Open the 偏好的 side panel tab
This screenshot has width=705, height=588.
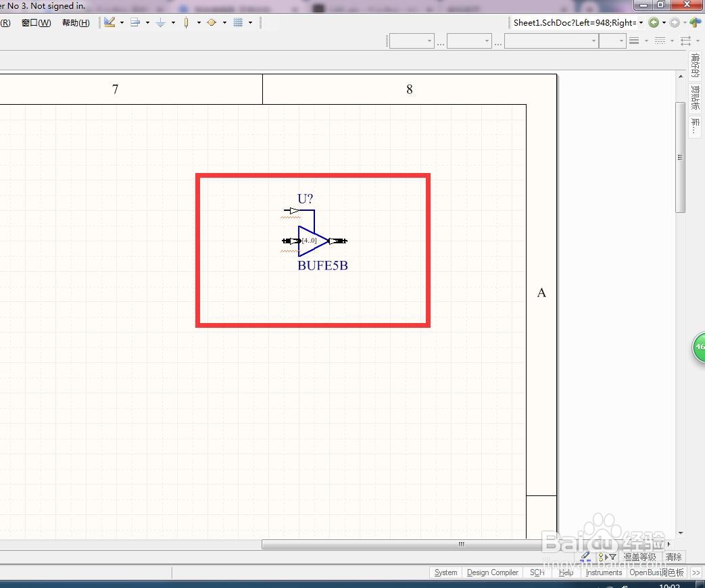pos(696,65)
